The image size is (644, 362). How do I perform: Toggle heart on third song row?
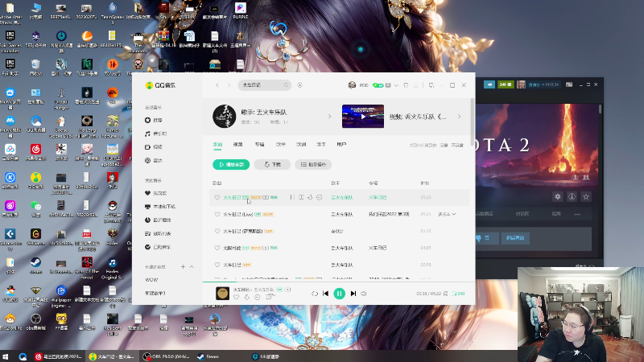click(x=217, y=231)
